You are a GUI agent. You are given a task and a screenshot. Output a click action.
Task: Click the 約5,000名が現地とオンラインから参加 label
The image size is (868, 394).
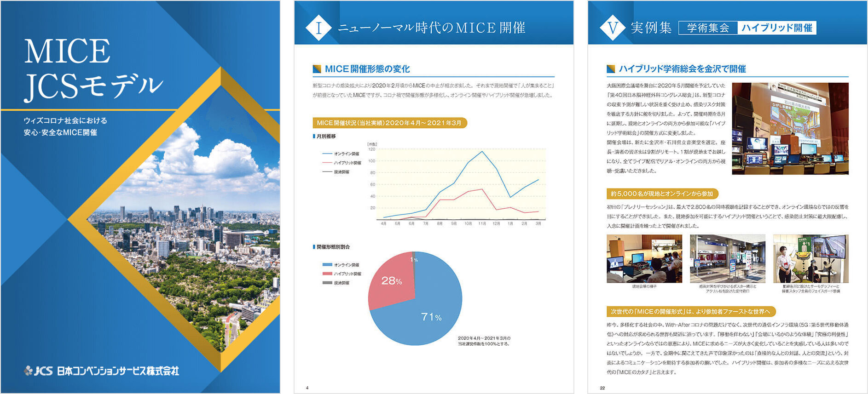pos(662,194)
